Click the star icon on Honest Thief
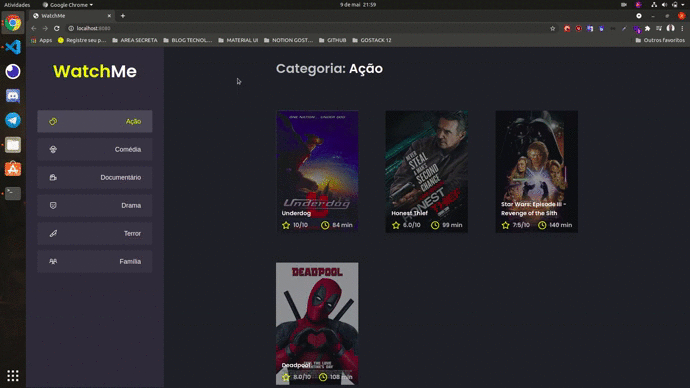The width and height of the screenshot is (690, 388). (x=396, y=225)
